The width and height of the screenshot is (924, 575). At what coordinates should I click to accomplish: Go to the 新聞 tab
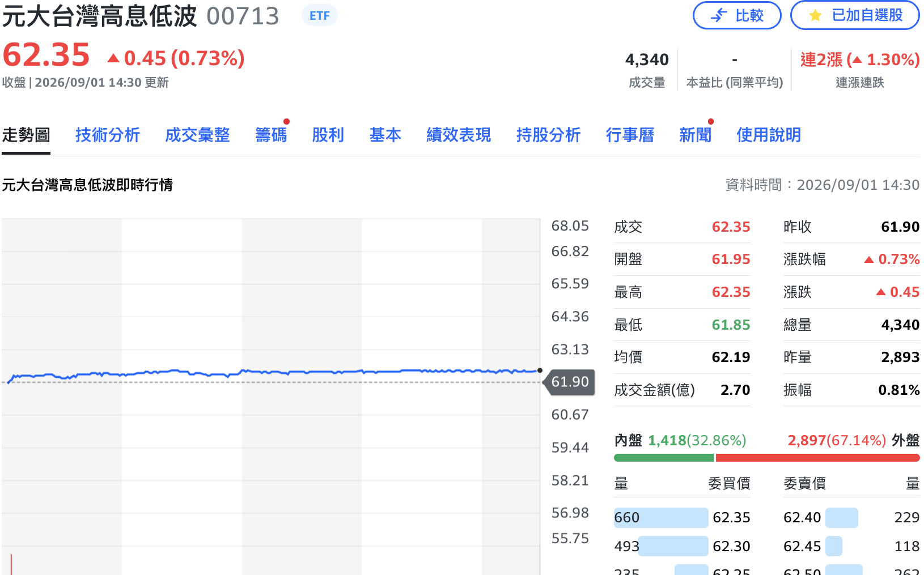(x=695, y=135)
